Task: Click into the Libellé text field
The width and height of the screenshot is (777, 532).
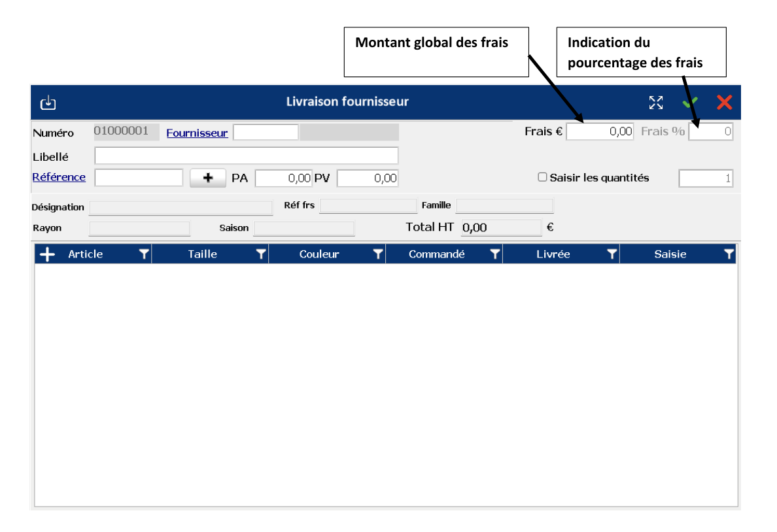Action: pos(247,156)
